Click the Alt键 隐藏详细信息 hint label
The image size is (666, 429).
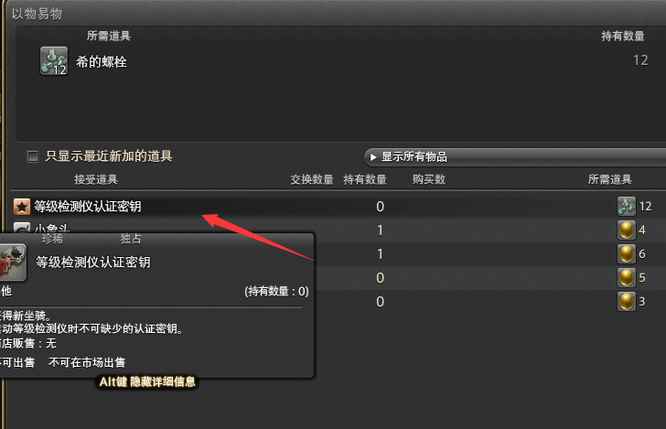coord(147,382)
